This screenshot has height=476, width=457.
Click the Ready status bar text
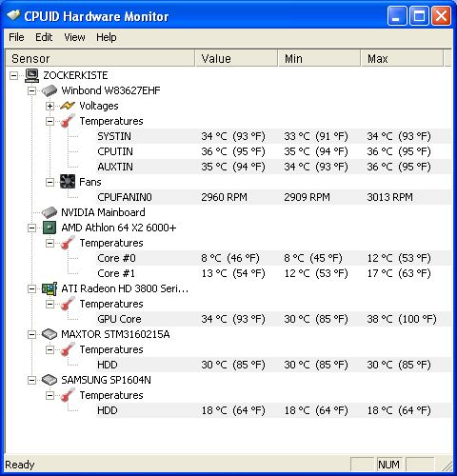pos(20,465)
